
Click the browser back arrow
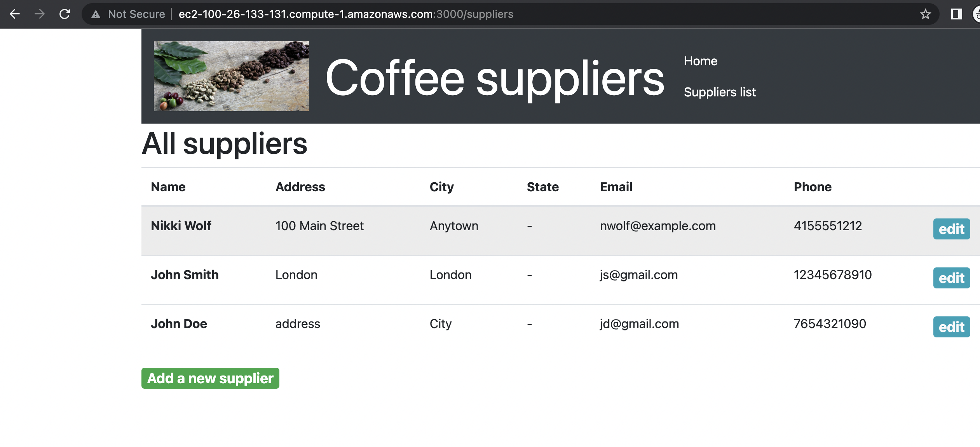[15, 14]
